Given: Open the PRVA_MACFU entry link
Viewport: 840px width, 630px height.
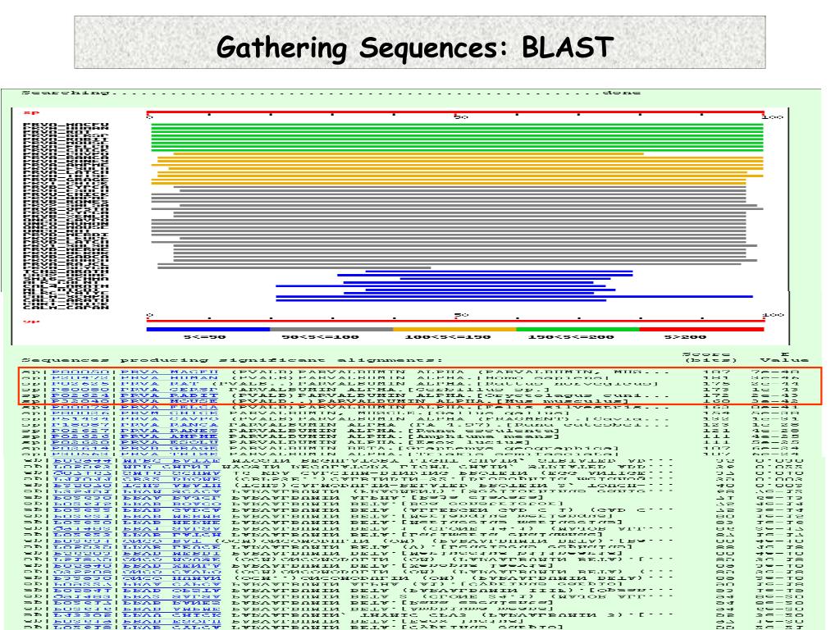Looking at the screenshot, I should point(169,372).
